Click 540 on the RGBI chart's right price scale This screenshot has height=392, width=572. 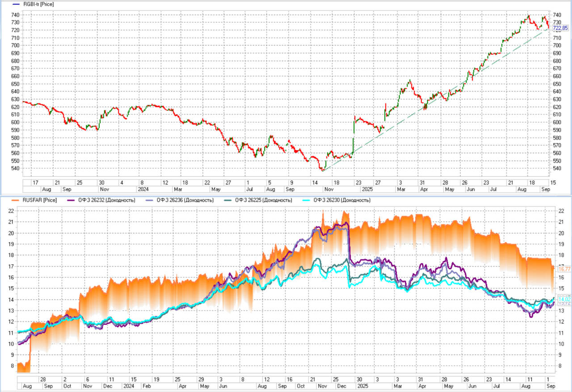point(557,169)
